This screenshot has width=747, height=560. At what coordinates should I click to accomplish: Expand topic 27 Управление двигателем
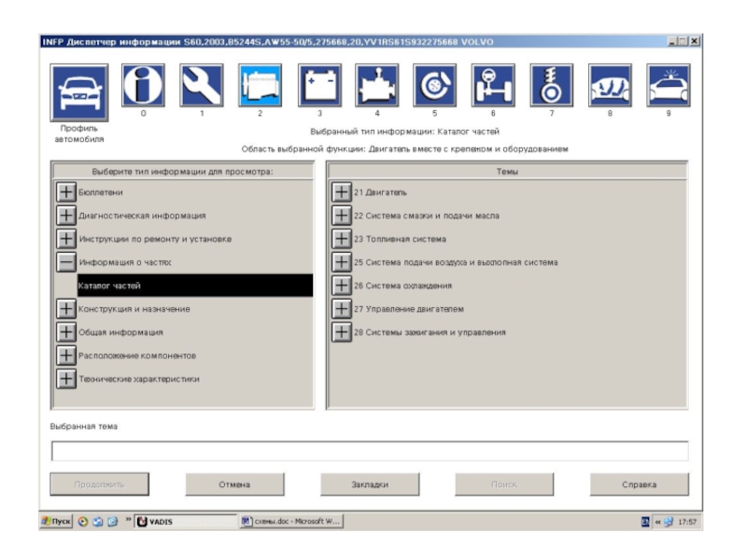tap(342, 309)
